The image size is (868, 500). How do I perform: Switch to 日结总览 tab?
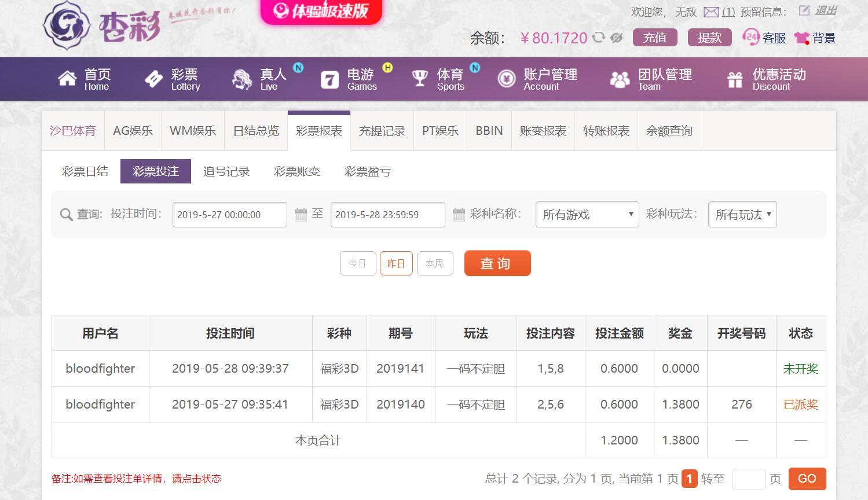point(256,131)
